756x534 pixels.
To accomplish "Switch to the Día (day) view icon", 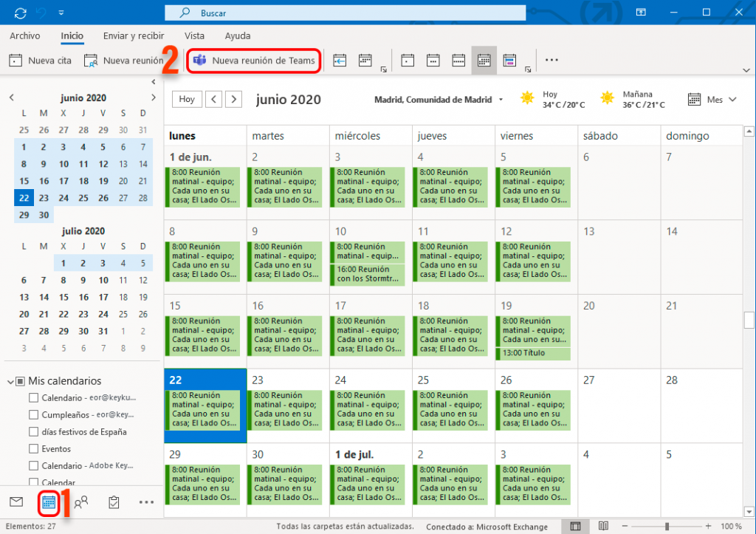I will [x=407, y=61].
